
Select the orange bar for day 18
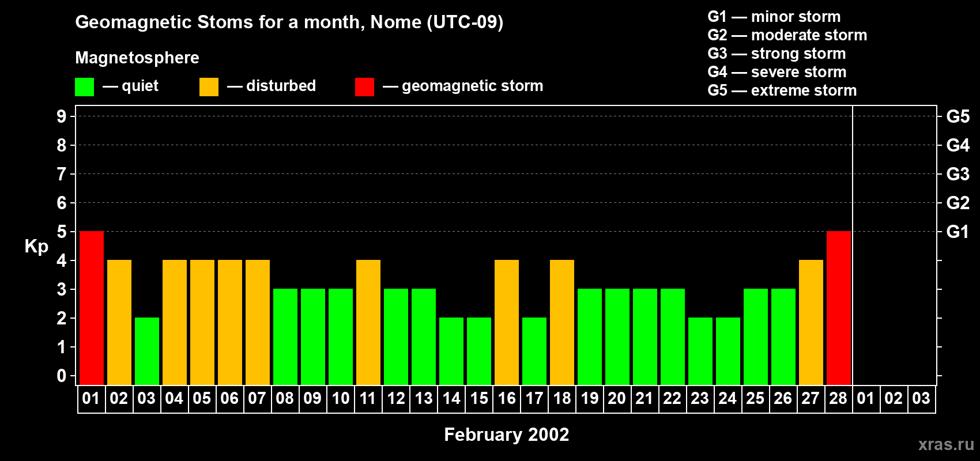[x=562, y=323]
